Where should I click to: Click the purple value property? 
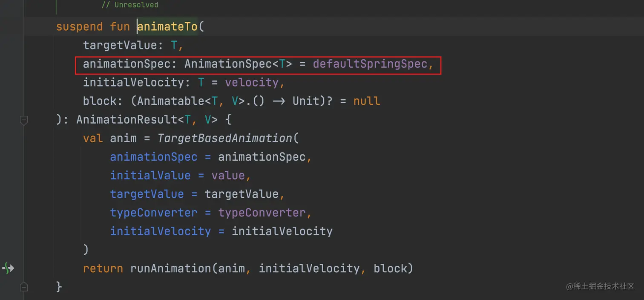[228, 176]
